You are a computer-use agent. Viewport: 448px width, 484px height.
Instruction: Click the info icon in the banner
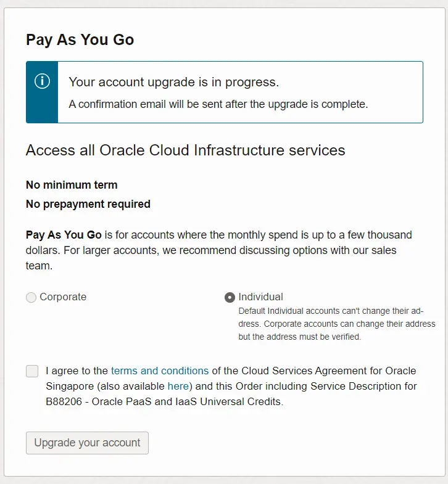tap(42, 81)
